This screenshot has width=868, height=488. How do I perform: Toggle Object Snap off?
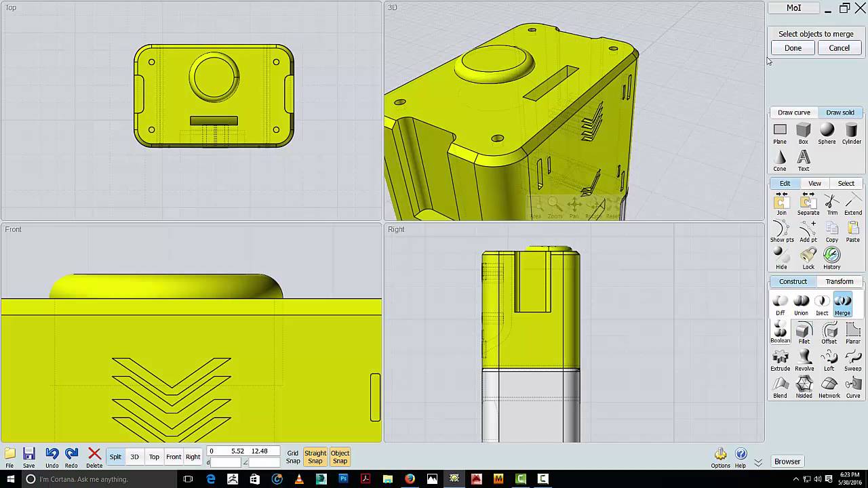[340, 457]
